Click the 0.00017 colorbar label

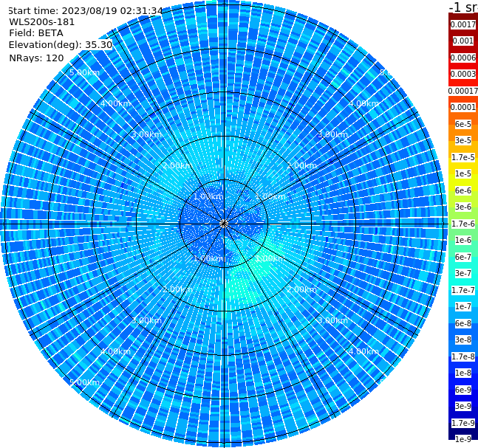click(463, 91)
